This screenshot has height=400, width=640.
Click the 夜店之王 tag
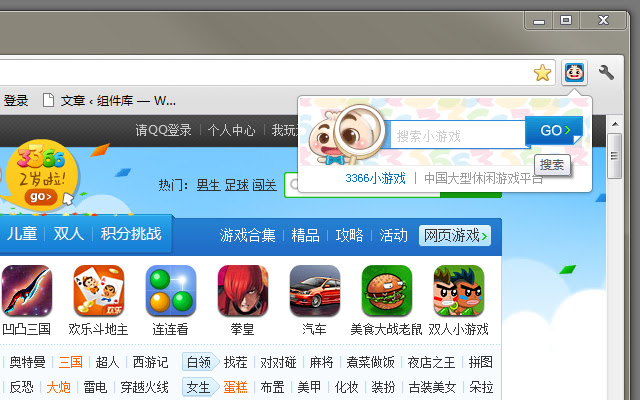[431, 362]
